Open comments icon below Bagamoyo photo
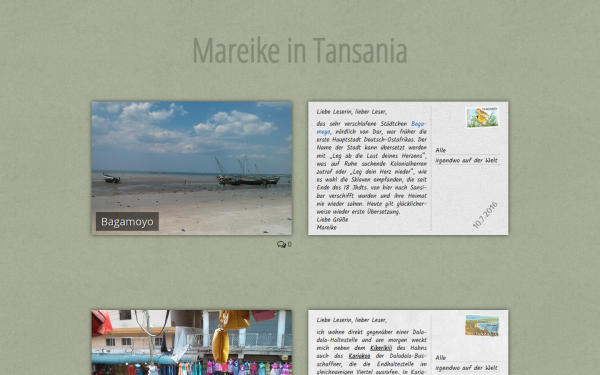Screen dimensions: 600x375 pos(284,244)
